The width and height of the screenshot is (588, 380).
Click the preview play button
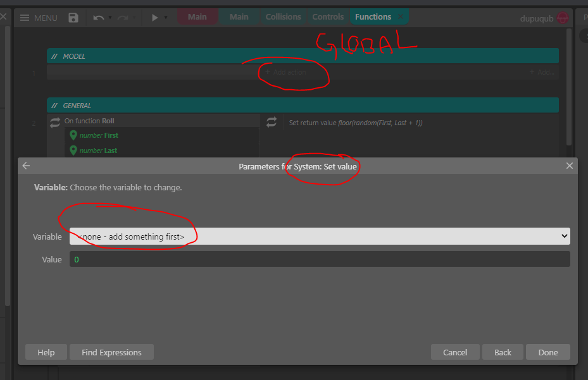click(154, 18)
